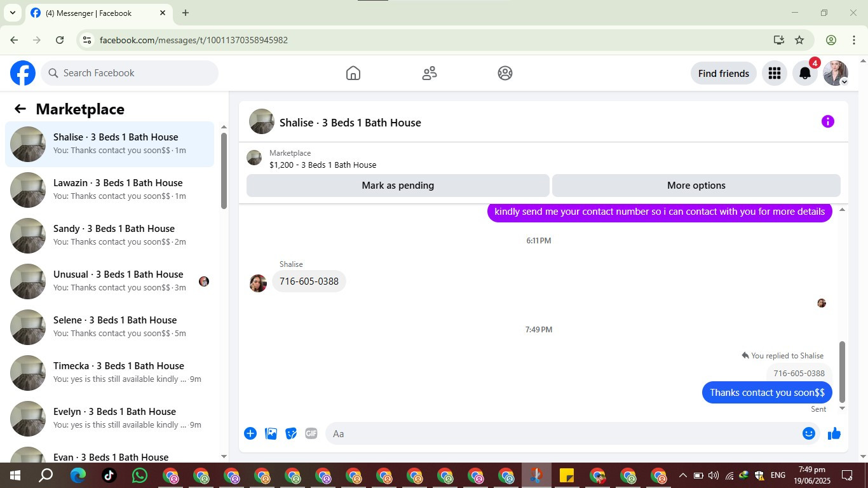Screen dimensions: 868x488
Task: Open the Facebook menu grid icon
Action: tap(774, 73)
